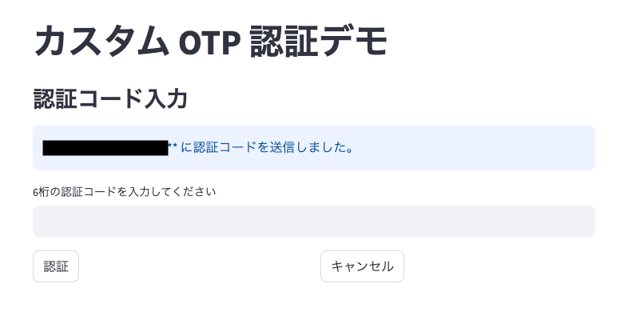The height and width of the screenshot is (328, 644).
Task: Click the 認証 button to verify
Action: [x=56, y=266]
